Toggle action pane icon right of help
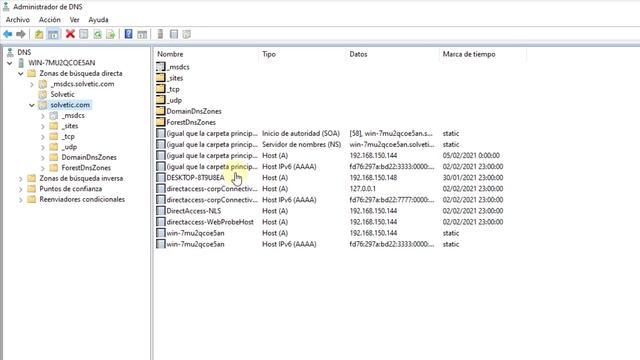The height and width of the screenshot is (360, 640). coord(142,34)
